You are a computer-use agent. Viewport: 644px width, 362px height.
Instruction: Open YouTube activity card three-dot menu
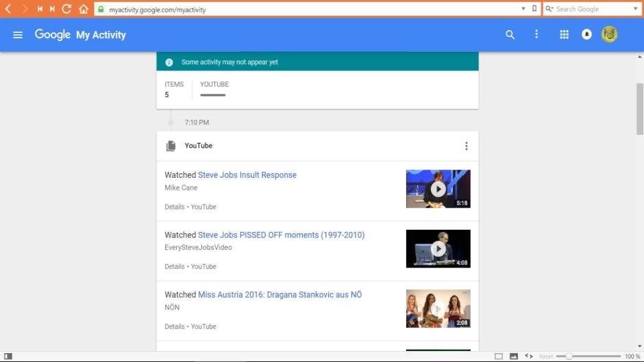(x=467, y=146)
